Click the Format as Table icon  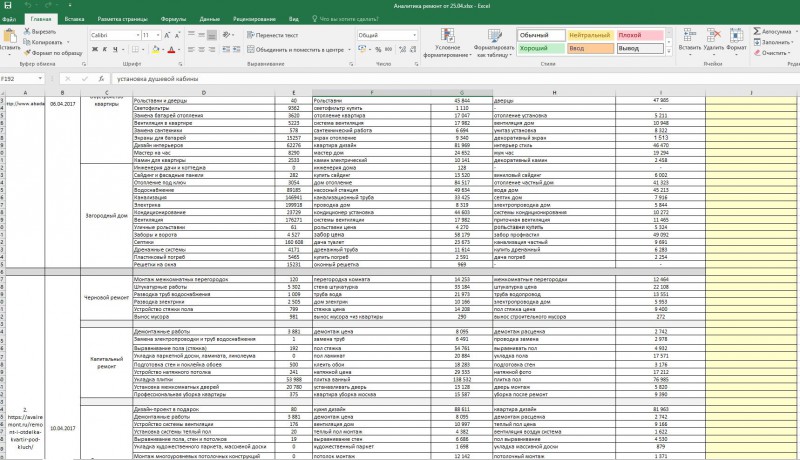point(494,36)
